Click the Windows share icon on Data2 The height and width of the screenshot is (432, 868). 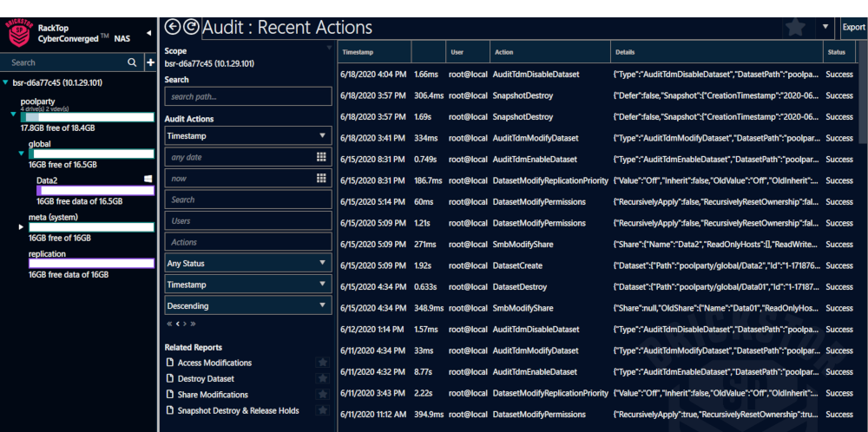148,178
